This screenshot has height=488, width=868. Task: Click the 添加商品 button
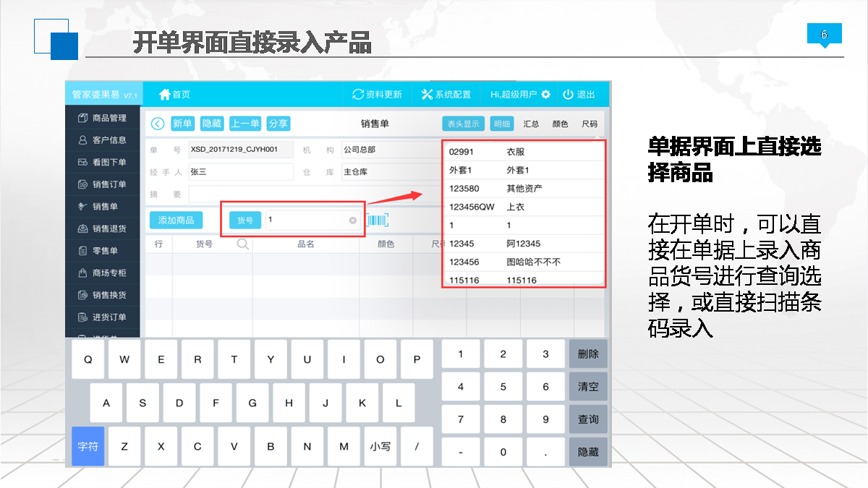click(176, 221)
